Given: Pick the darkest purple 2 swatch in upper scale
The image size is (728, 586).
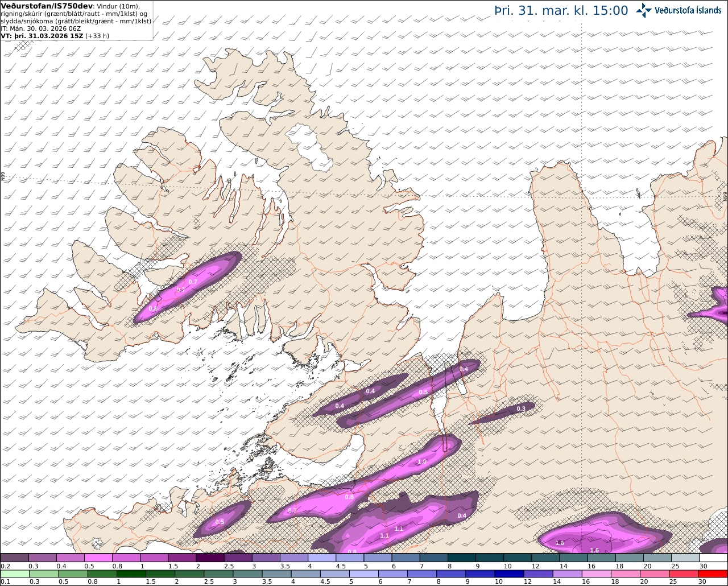Looking at the screenshot, I should click(x=210, y=558).
